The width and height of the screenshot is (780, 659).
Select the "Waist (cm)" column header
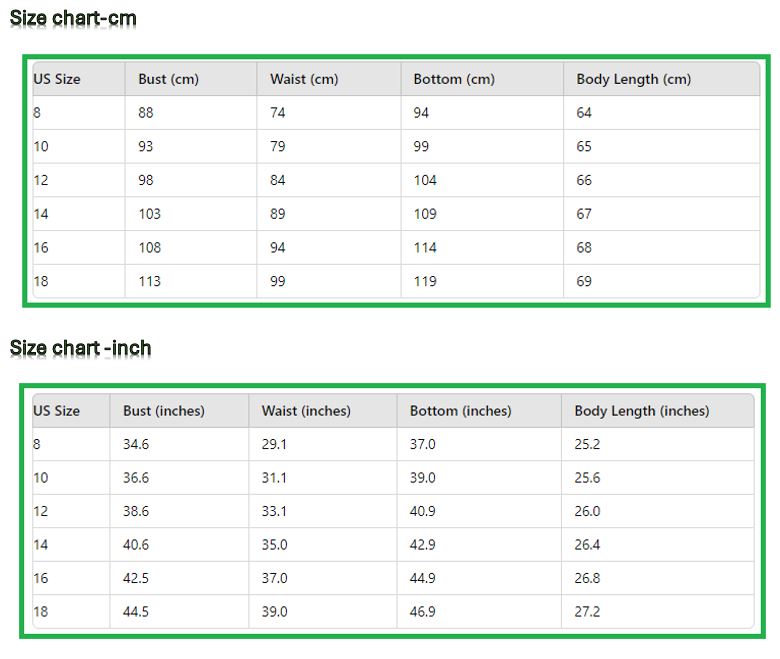tap(304, 79)
